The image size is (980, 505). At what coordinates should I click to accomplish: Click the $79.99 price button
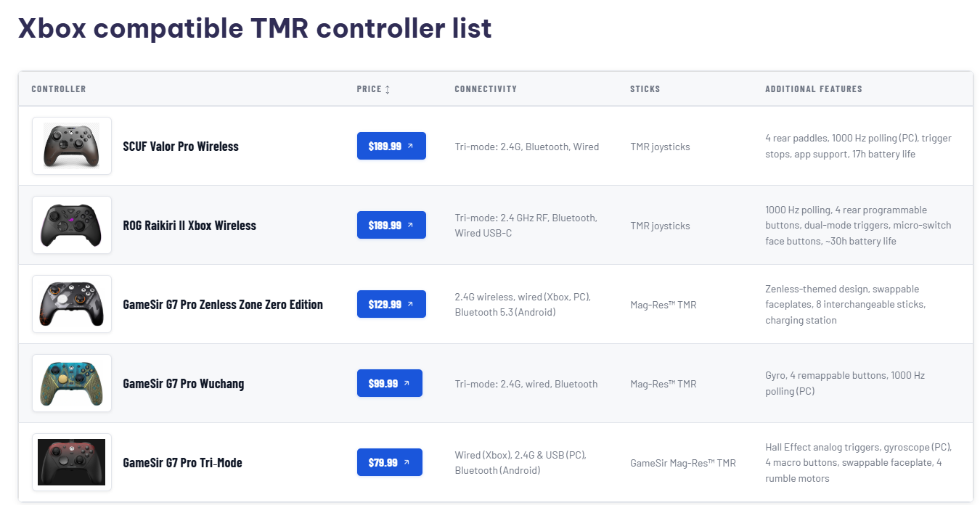[389, 462]
